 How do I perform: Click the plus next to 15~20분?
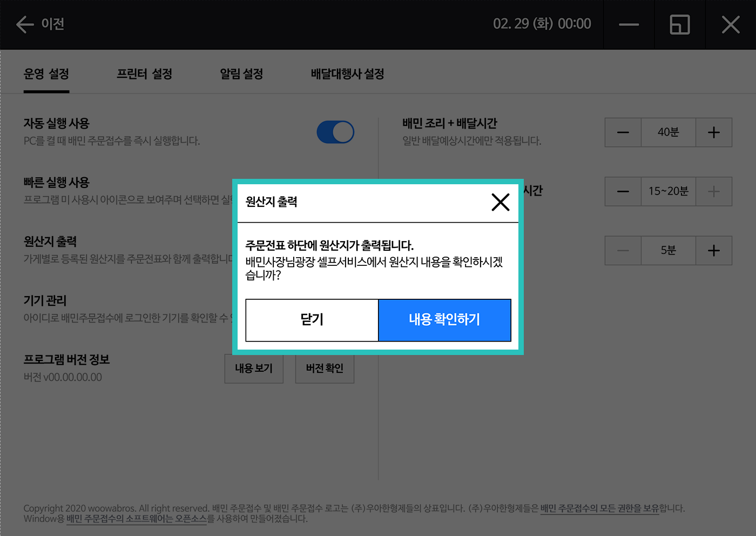pos(714,191)
